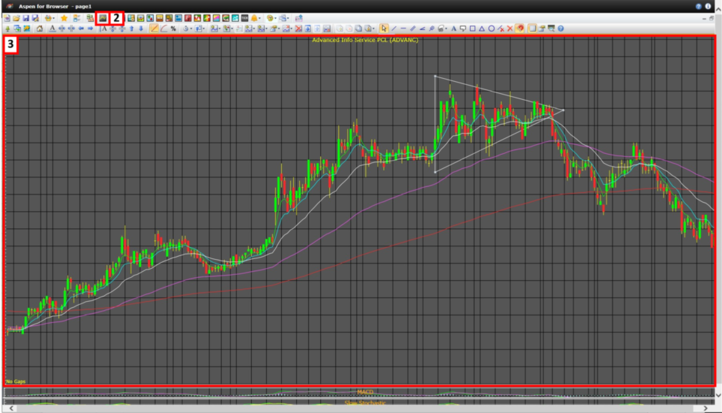The height and width of the screenshot is (413, 722).
Task: Click the blue help question mark in the toolbar
Action: [561, 28]
